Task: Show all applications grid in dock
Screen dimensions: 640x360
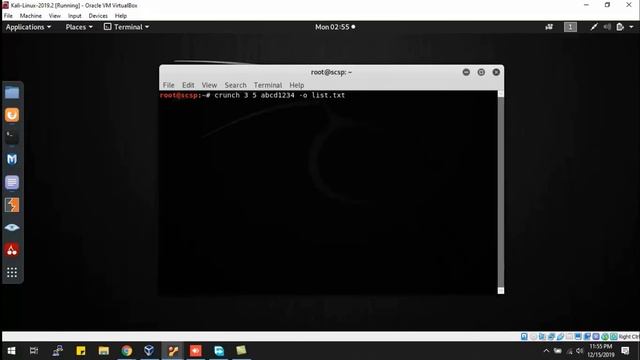Action: [x=12, y=272]
